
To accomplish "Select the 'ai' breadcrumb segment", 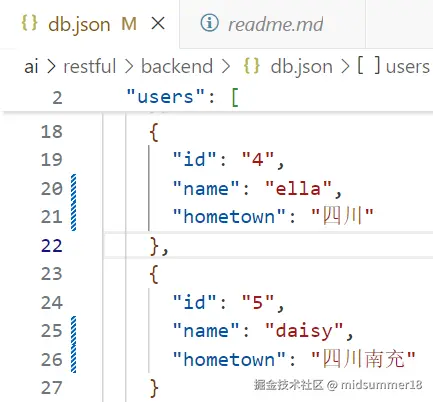I will coord(31,66).
